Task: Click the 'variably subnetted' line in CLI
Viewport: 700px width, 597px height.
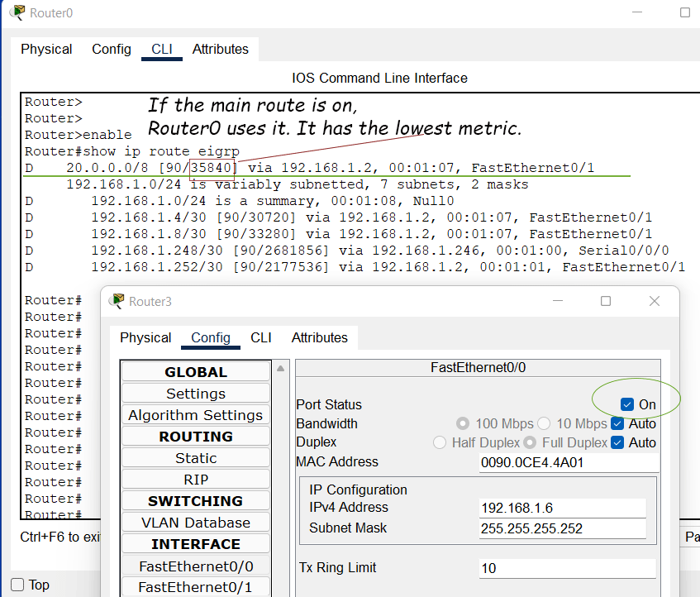Action: (x=298, y=184)
